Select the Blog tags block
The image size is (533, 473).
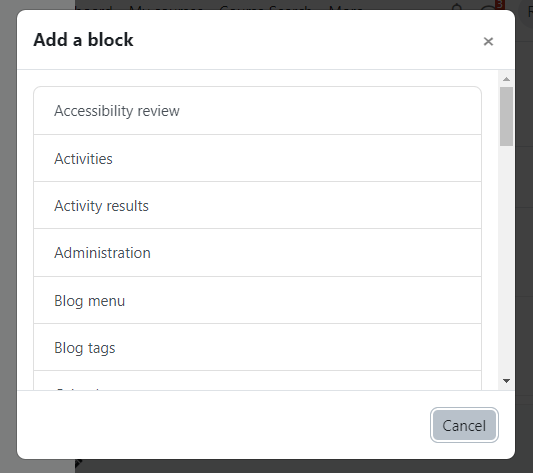[257, 348]
